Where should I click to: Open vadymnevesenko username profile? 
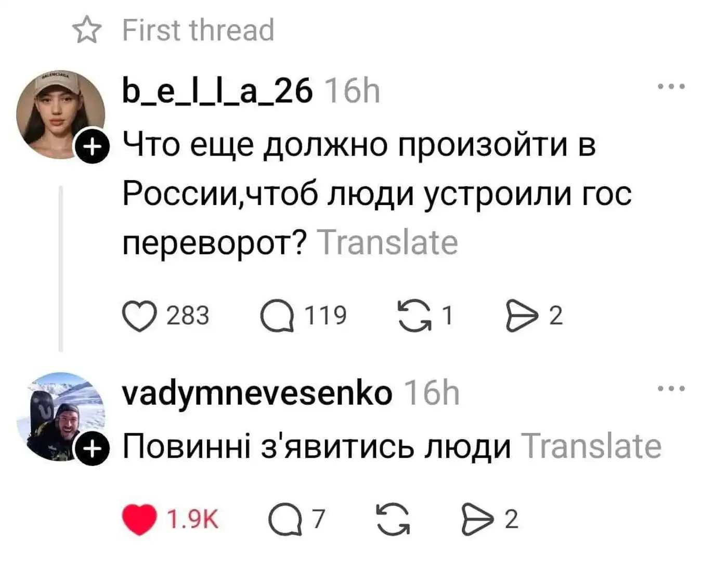pos(257,393)
